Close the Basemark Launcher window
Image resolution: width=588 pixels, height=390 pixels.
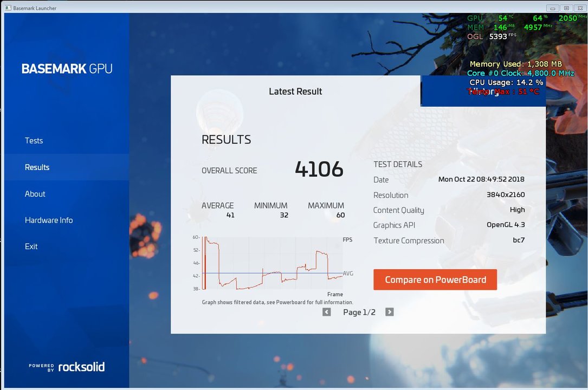click(x=580, y=8)
